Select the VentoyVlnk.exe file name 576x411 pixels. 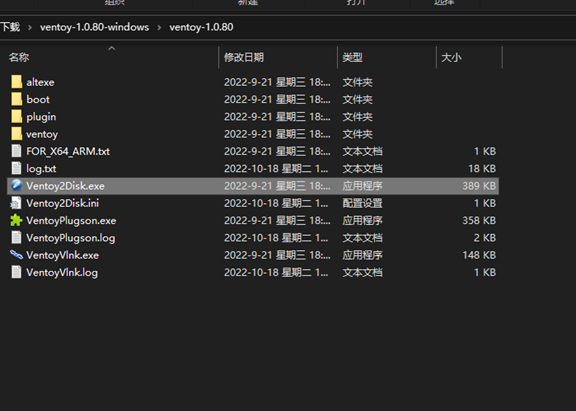63,255
